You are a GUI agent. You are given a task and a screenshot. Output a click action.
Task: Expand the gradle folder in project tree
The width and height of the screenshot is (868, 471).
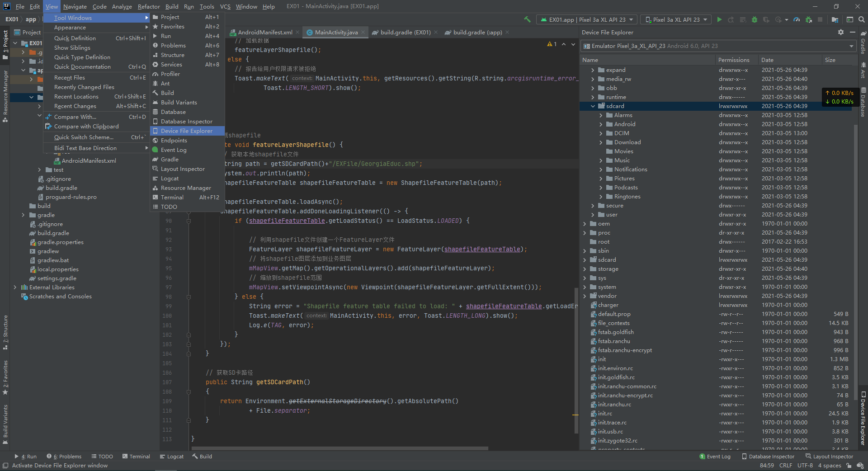click(23, 215)
